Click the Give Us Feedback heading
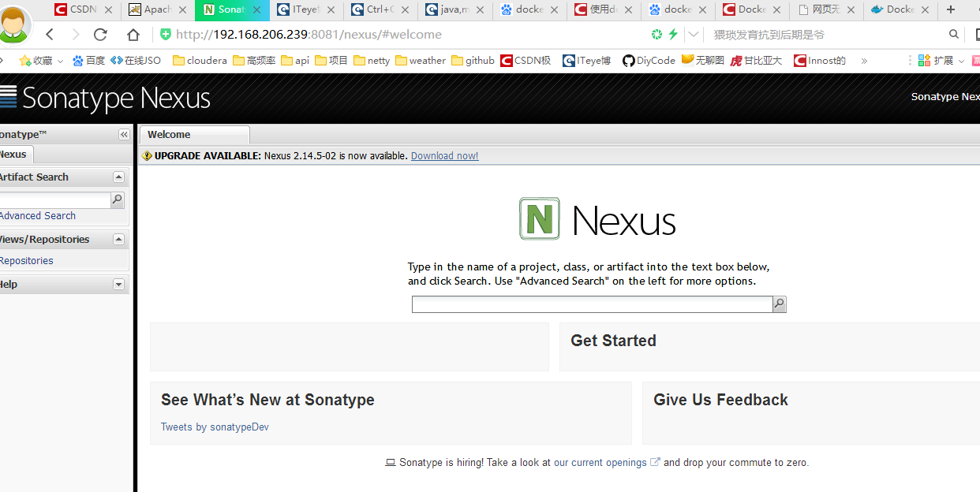This screenshot has height=492, width=980. (x=720, y=400)
